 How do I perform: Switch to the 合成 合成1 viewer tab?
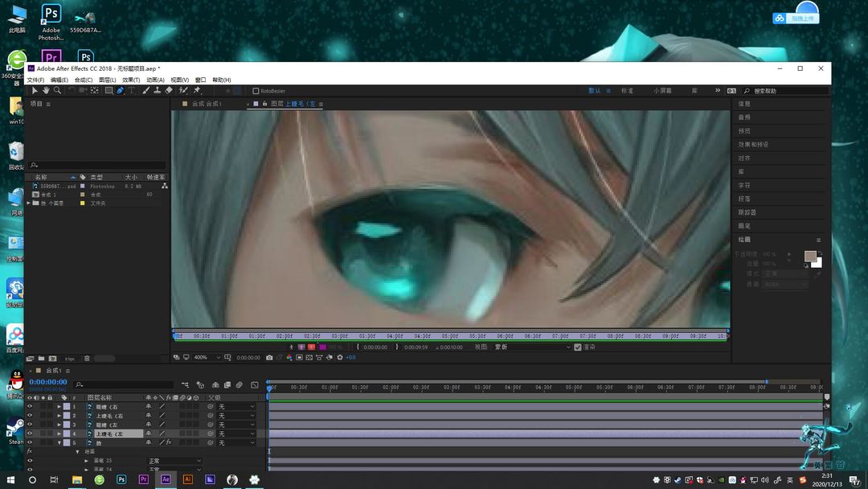pos(207,104)
